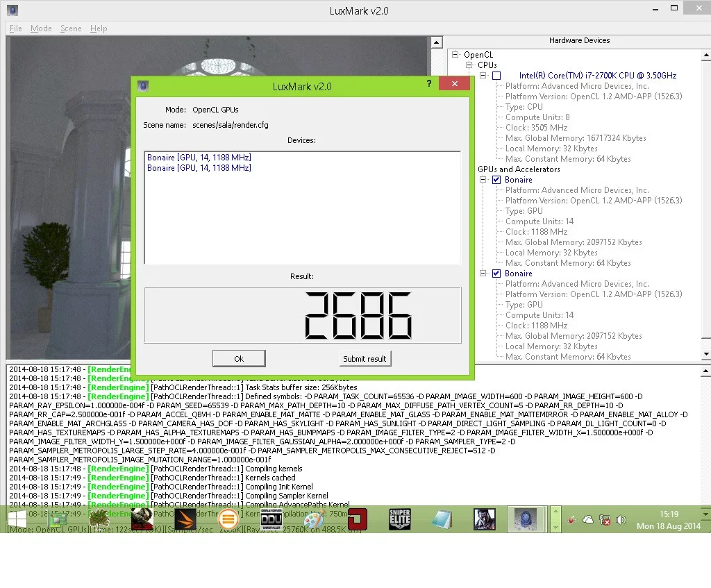Open the Mode menu

(x=41, y=28)
